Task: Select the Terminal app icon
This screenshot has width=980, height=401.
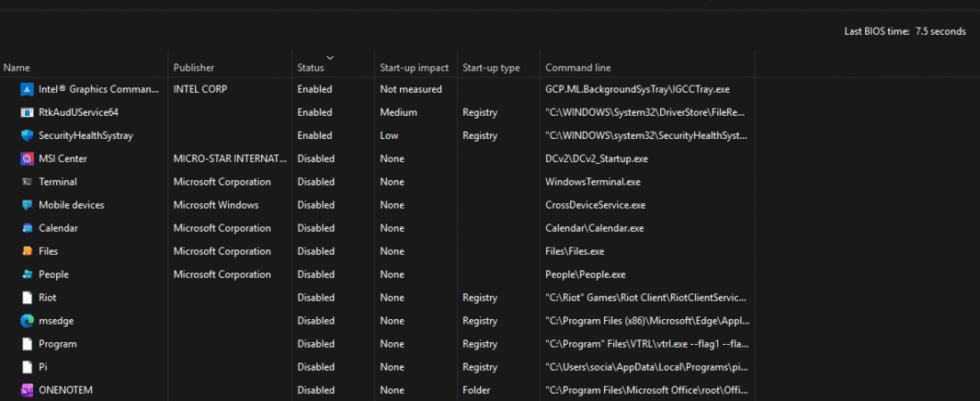Action: (27, 182)
